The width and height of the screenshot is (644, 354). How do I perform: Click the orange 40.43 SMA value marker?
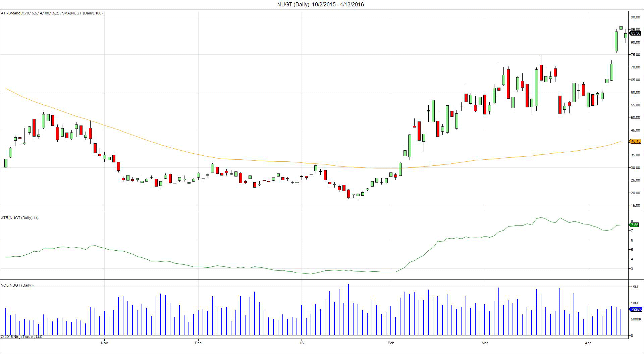coord(635,141)
